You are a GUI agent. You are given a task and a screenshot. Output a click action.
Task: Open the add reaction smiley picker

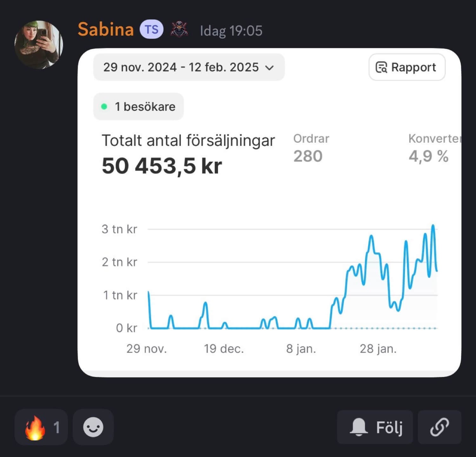tap(93, 427)
